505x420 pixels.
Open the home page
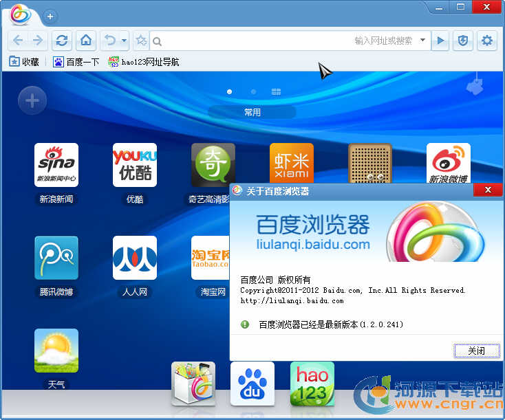(86, 41)
